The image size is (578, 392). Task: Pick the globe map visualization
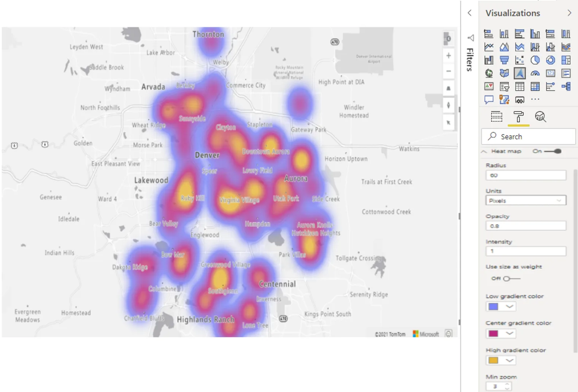pos(489,73)
